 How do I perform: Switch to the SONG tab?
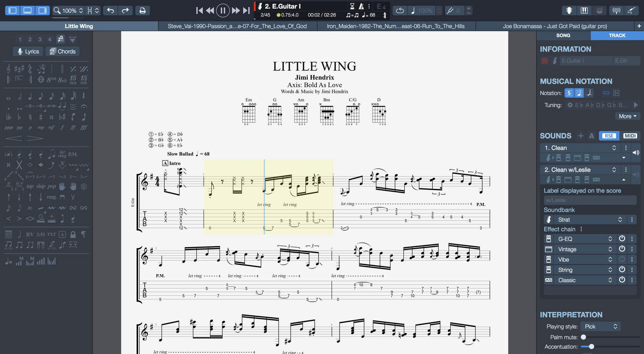[x=563, y=35]
